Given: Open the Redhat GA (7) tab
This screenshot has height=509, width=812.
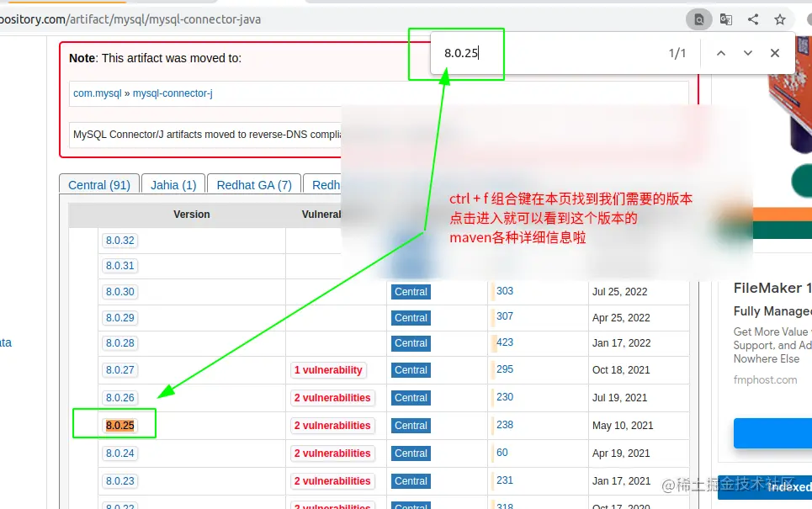Looking at the screenshot, I should tap(253, 184).
